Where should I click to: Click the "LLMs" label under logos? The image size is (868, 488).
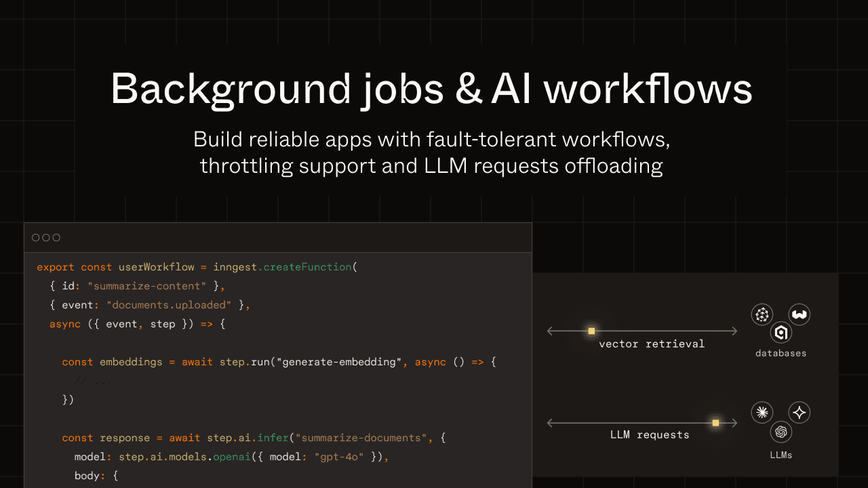click(781, 455)
